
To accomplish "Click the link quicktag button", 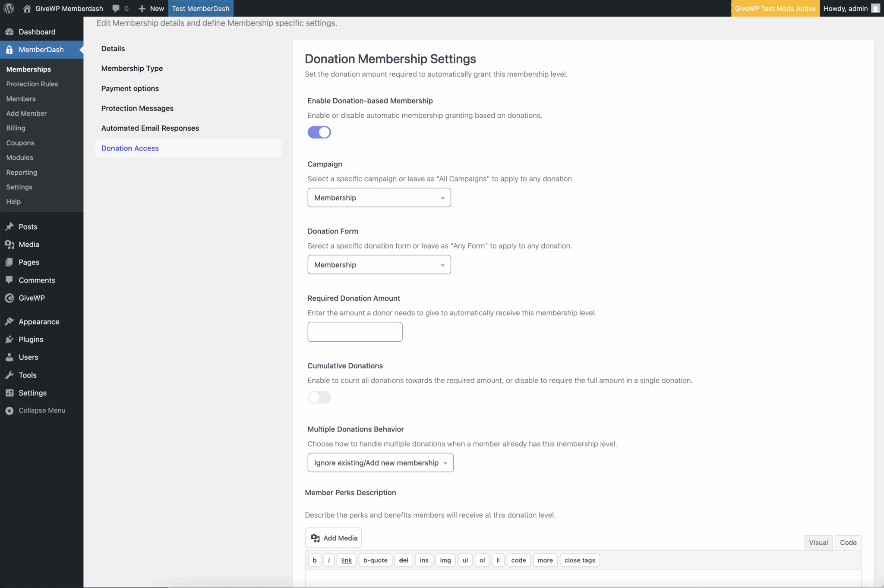I will point(346,560).
